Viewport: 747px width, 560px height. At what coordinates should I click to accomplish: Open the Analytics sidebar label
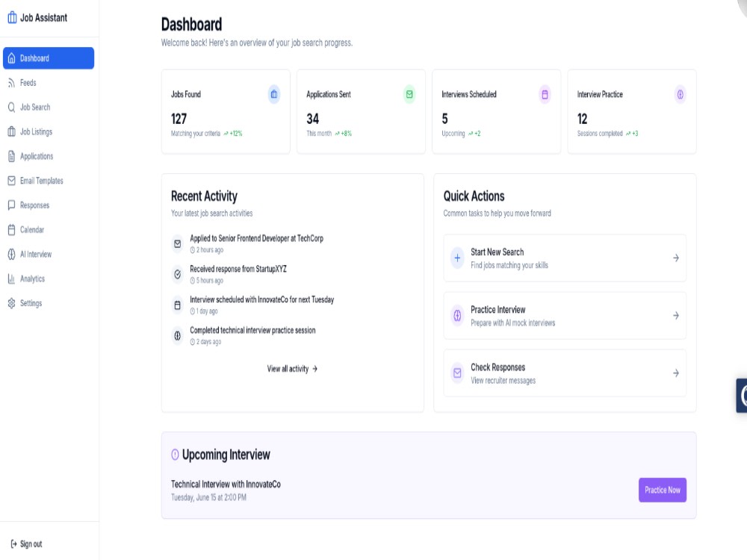(x=32, y=279)
